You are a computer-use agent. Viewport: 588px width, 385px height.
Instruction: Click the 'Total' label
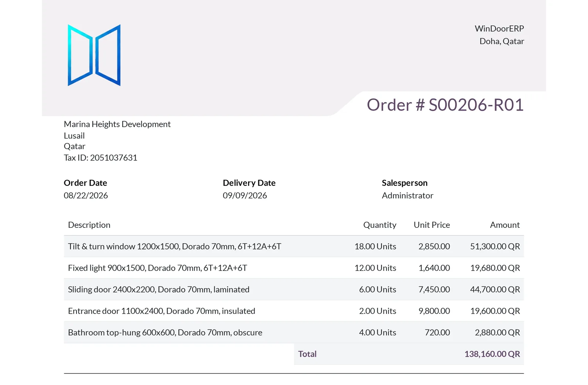coord(307,354)
